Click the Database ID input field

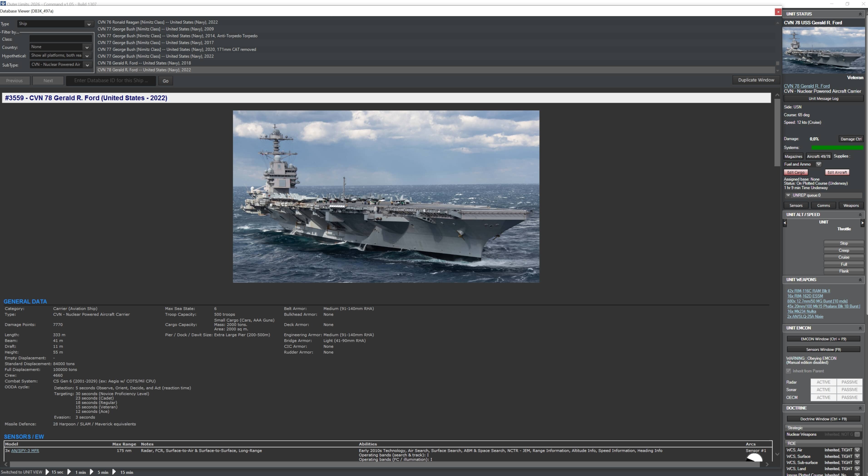click(x=111, y=81)
